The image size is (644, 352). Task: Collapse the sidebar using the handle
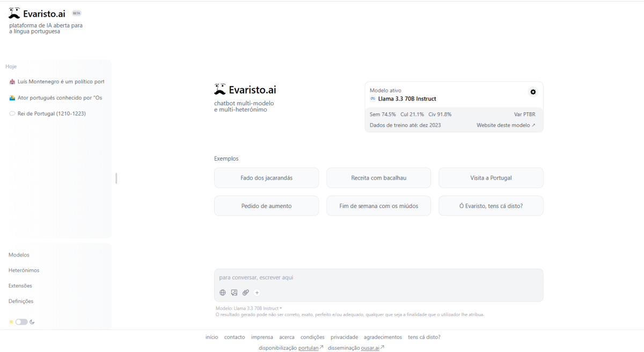[x=116, y=178]
